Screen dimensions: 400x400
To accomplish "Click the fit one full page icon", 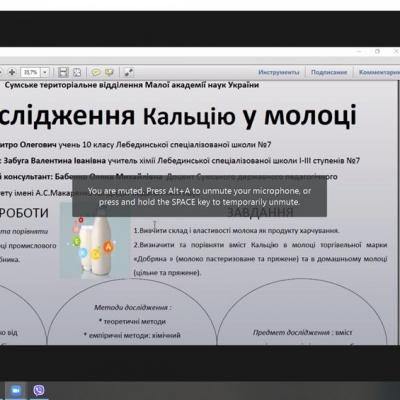I will [x=77, y=72].
